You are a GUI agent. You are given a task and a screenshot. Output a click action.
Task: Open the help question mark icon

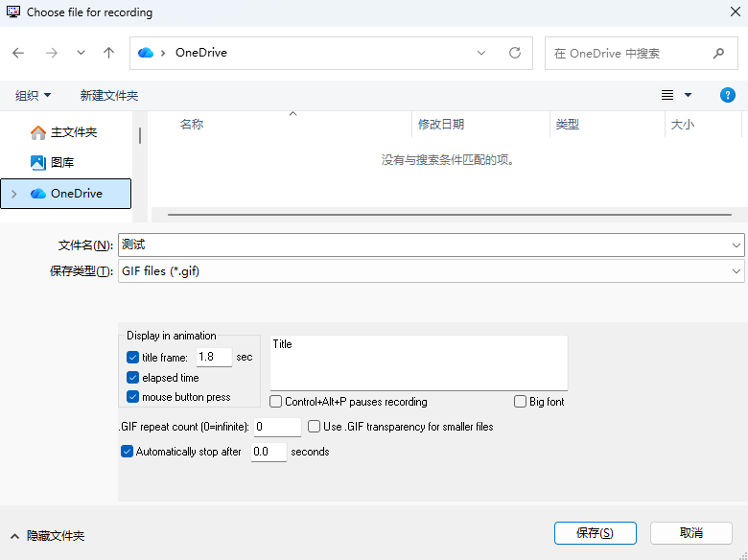[x=727, y=95]
